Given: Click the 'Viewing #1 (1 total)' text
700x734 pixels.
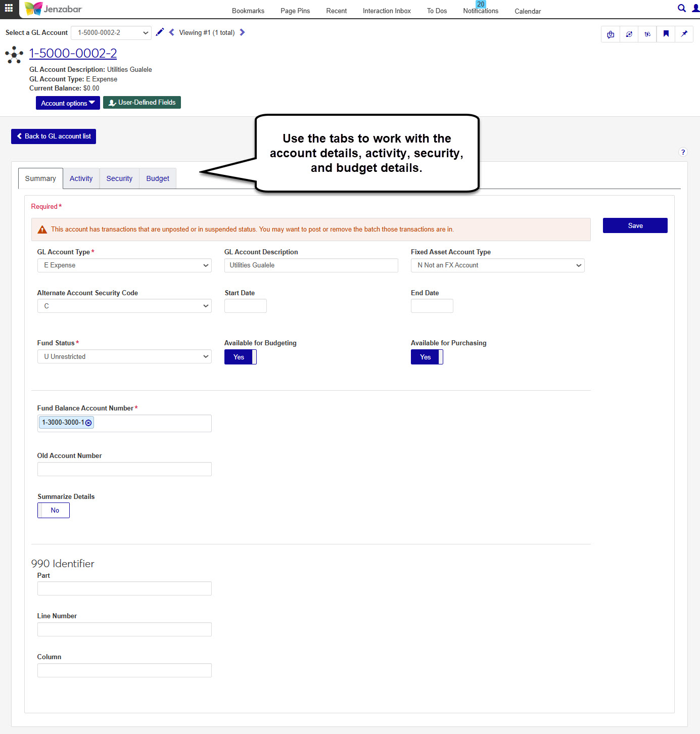Looking at the screenshot, I should tap(207, 32).
